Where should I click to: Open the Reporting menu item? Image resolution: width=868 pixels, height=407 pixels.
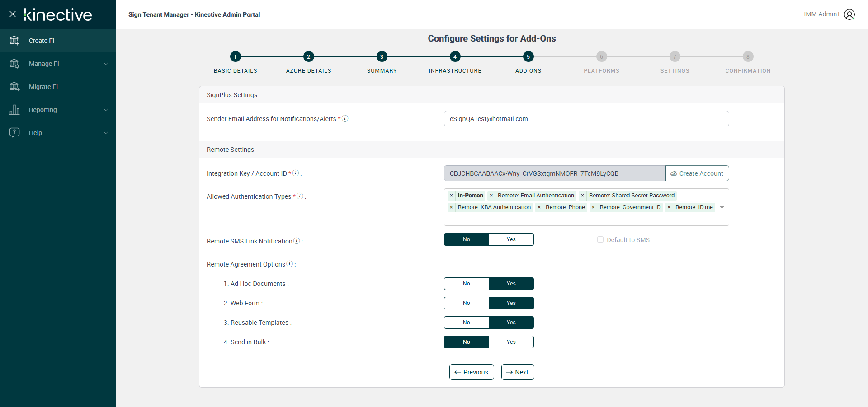(x=58, y=110)
